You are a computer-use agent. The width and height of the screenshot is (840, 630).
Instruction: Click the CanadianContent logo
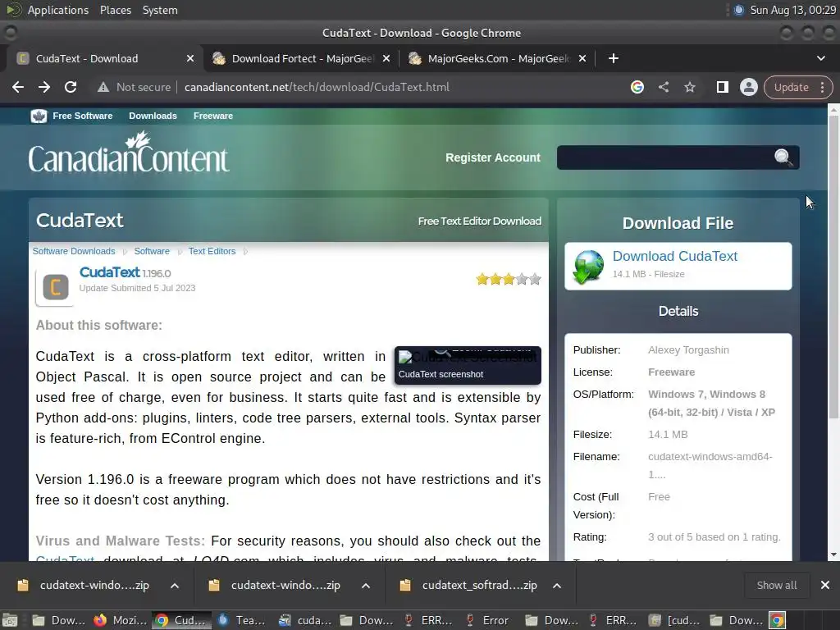(x=129, y=153)
